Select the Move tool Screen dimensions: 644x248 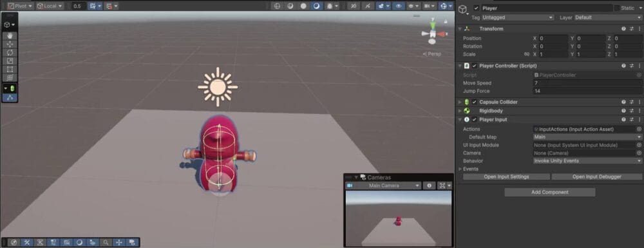pos(10,44)
